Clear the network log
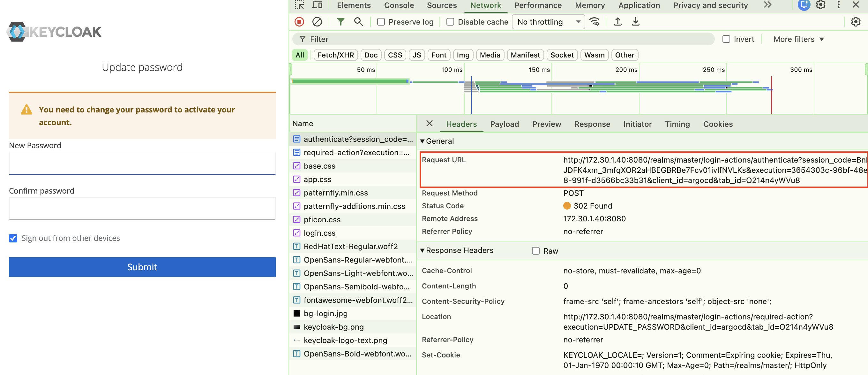 tap(317, 22)
